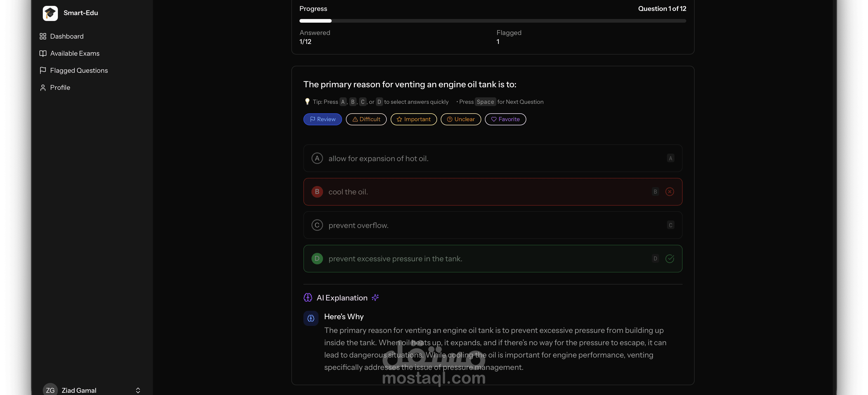Select answer C circle, prevent overflow
Viewport: 868px width, 395px height.
(317, 225)
